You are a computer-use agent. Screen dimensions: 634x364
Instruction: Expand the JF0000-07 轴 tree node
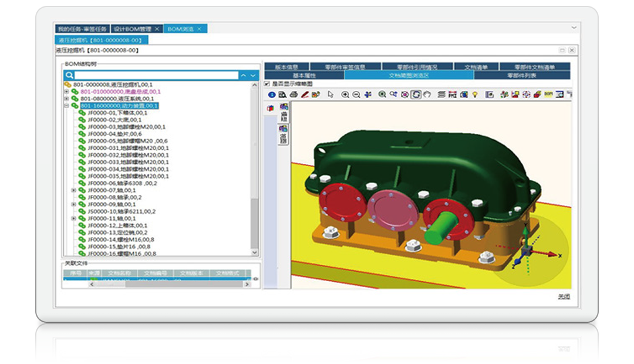[x=73, y=190]
